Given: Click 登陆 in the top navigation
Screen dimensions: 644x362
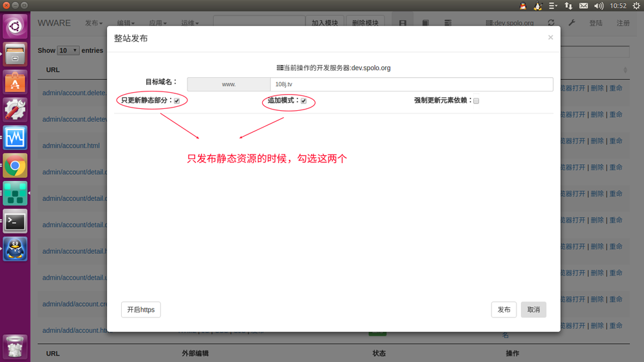Looking at the screenshot, I should click(596, 23).
